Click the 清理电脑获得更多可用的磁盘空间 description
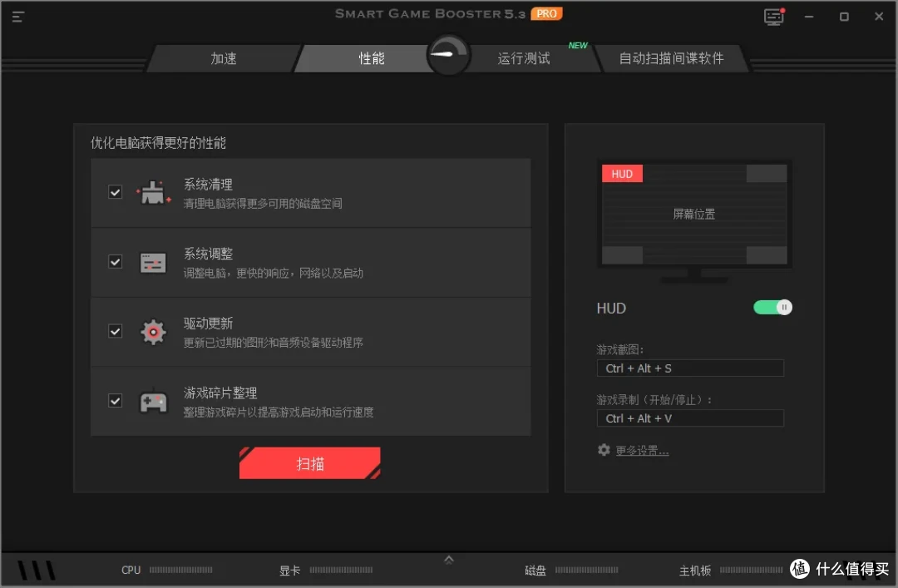The width and height of the screenshot is (898, 588). pyautogui.click(x=262, y=204)
